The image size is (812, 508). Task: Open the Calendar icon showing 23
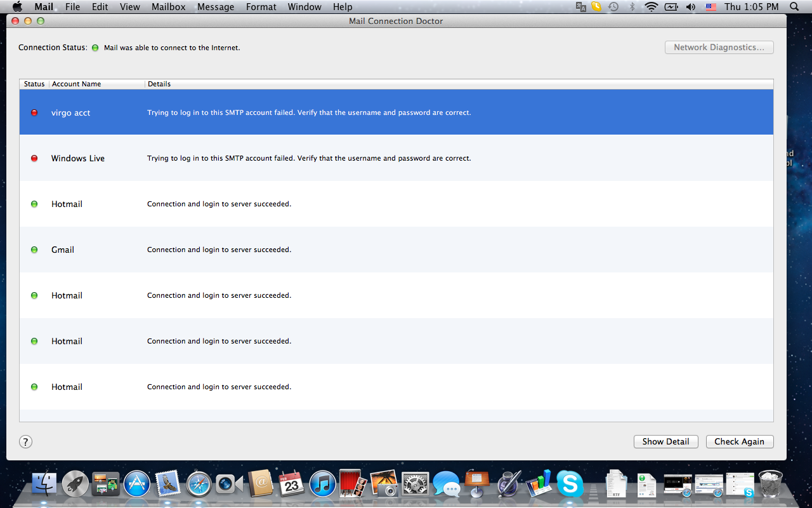(x=292, y=485)
